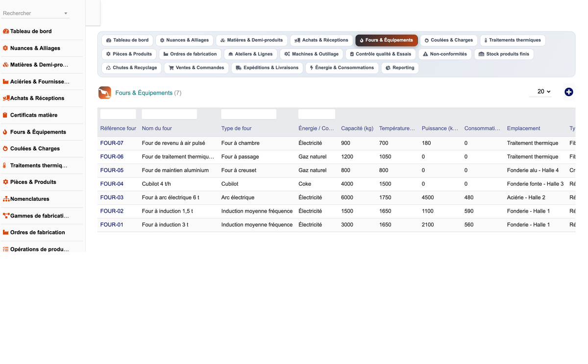Viewport: 588px width, 364px height.
Task: Open the Matières & Demi-produits tab
Action: 251,40
